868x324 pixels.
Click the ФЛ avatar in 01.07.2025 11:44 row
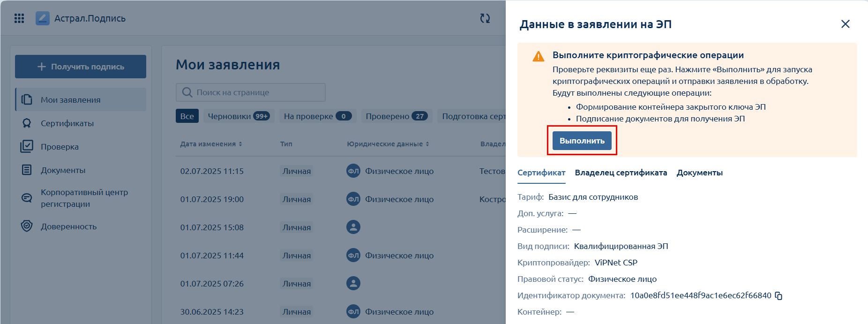point(353,256)
